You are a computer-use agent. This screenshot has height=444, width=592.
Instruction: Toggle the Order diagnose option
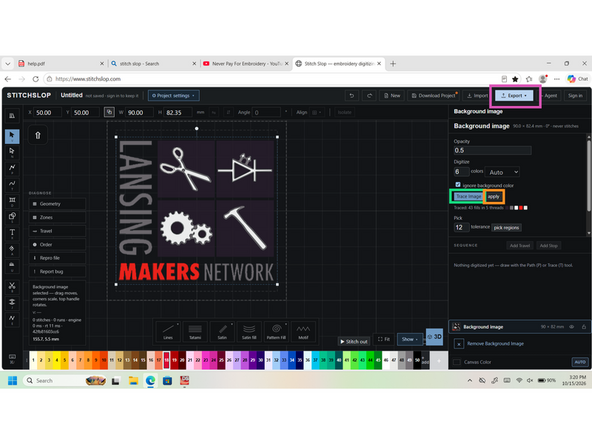(57, 245)
